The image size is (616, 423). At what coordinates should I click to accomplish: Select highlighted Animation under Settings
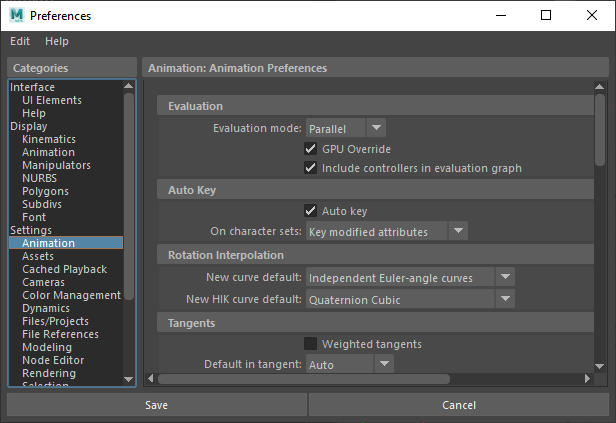pos(66,243)
